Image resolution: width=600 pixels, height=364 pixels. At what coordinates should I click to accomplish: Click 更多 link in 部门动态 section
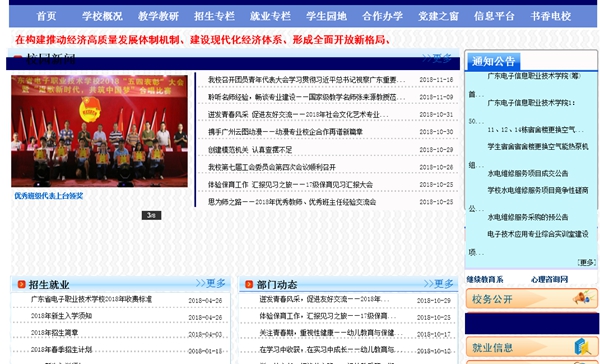pos(439,284)
